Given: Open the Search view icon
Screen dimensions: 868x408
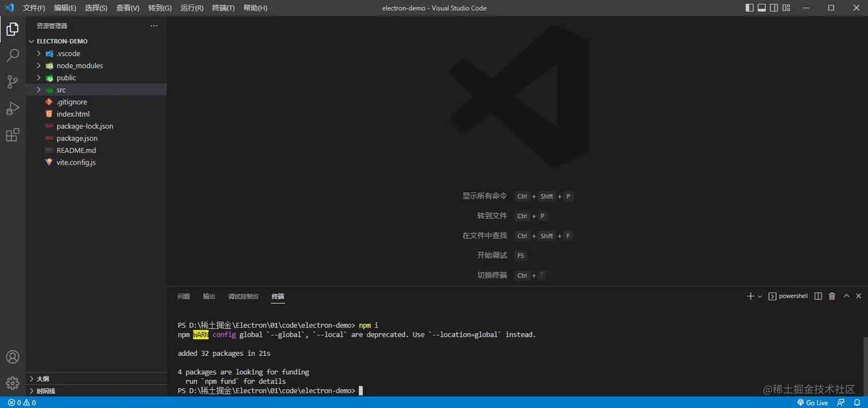Looking at the screenshot, I should [13, 55].
